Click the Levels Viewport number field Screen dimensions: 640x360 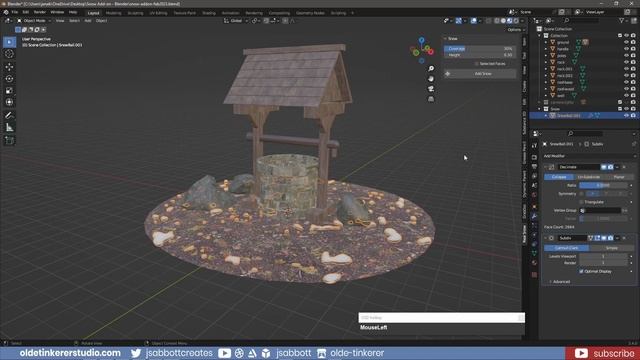603,256
